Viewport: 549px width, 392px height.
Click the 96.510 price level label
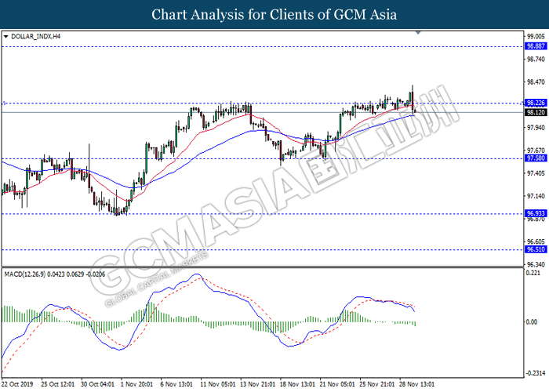click(x=535, y=249)
